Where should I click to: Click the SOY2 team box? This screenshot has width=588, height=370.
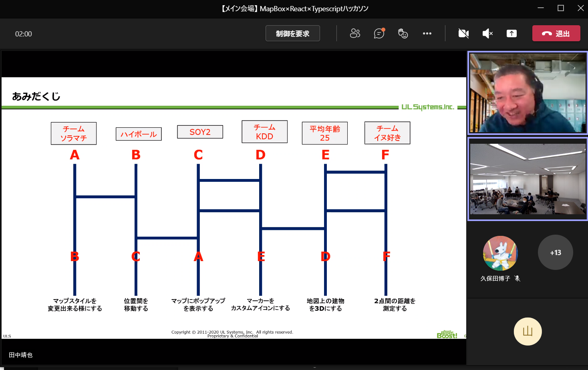point(200,132)
